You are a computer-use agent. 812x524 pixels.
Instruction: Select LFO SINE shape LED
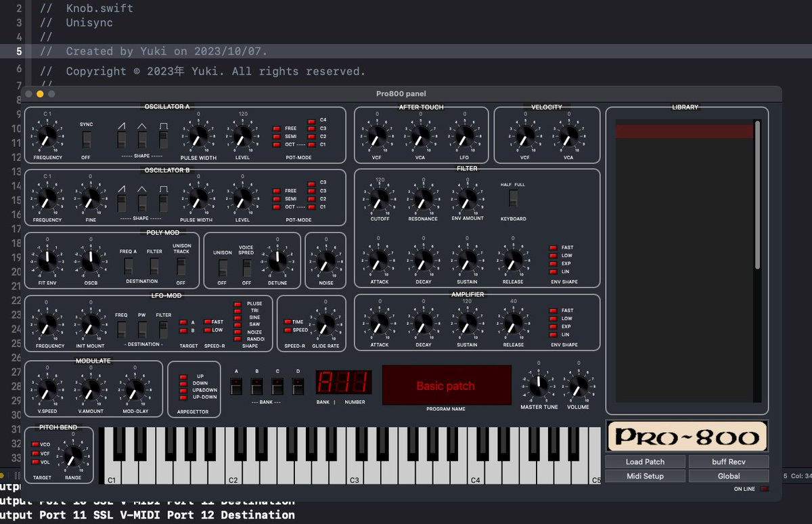coord(238,318)
